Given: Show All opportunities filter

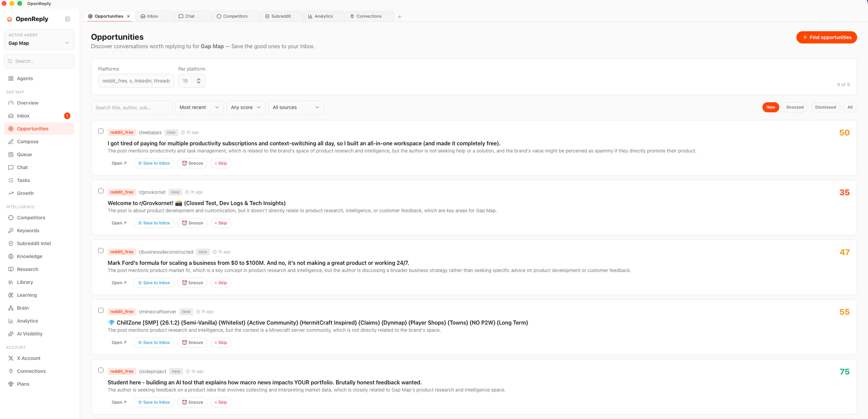Looking at the screenshot, I should click(850, 107).
